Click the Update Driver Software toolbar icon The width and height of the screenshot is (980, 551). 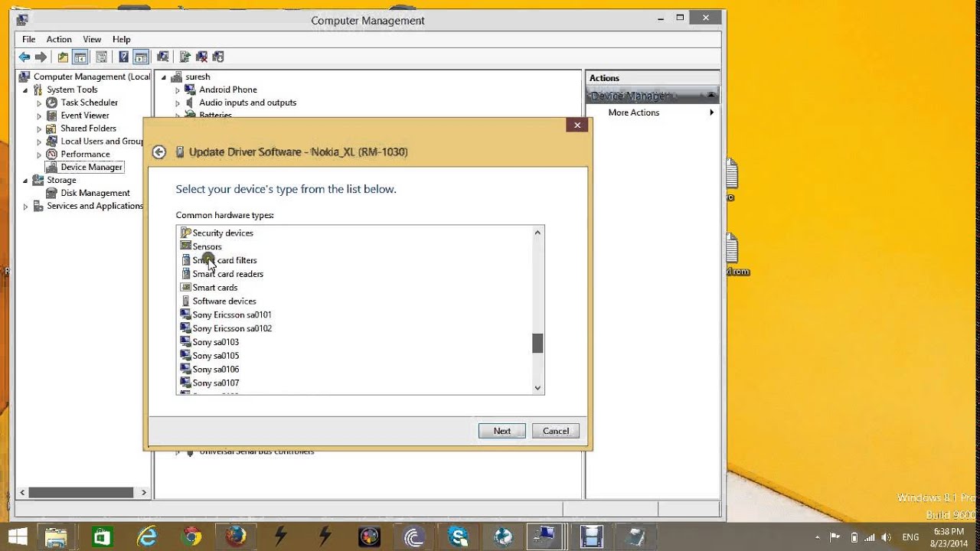coord(185,57)
